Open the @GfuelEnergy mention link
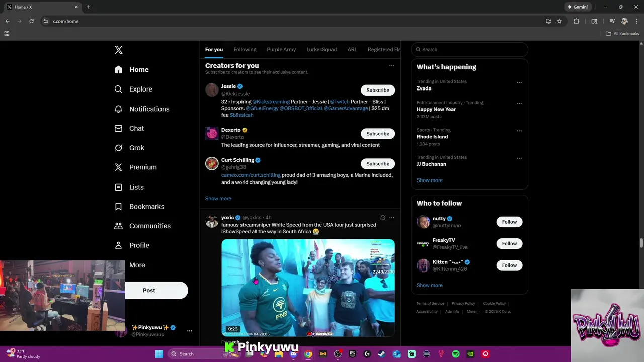Screen dimensions: 644x362 [262, 108]
